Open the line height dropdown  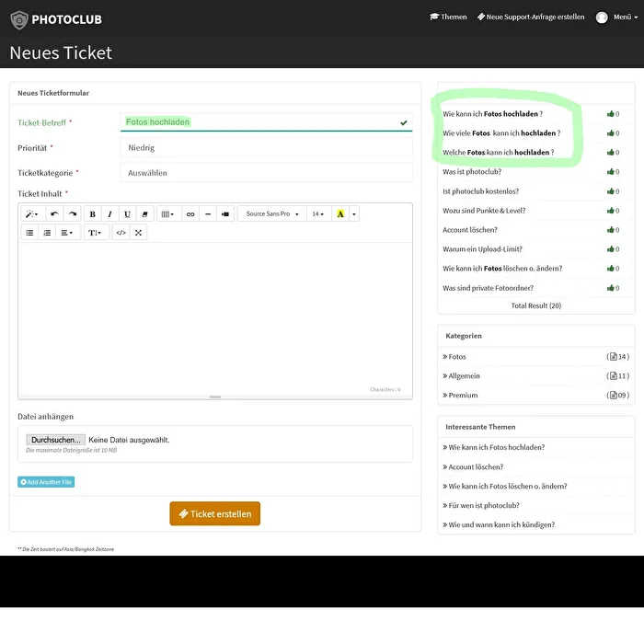click(x=96, y=233)
